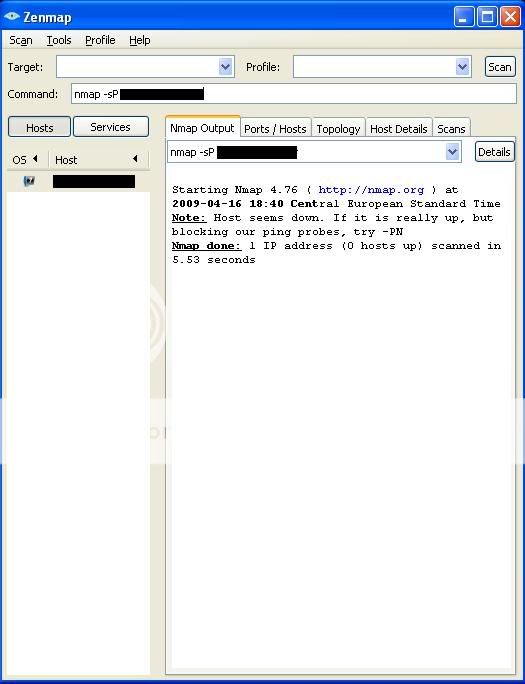Open the Tools menu
The width and height of the screenshot is (525, 684).
tap(59, 41)
